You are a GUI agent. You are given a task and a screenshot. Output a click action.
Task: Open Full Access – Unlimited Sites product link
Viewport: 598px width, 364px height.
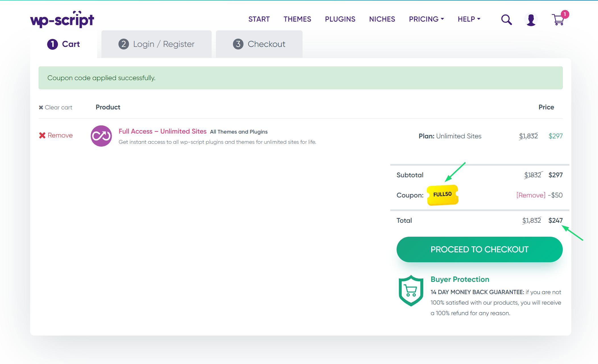tap(162, 131)
